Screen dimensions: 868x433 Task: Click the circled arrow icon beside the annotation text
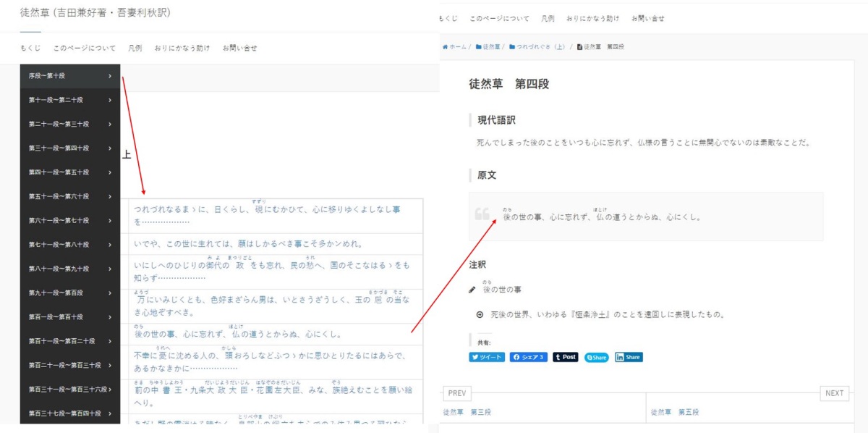(x=480, y=314)
